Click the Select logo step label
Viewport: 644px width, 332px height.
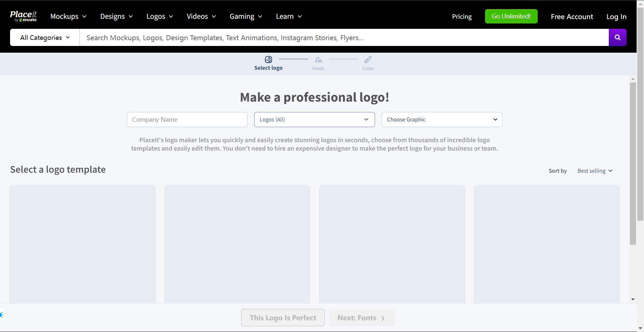coord(268,68)
